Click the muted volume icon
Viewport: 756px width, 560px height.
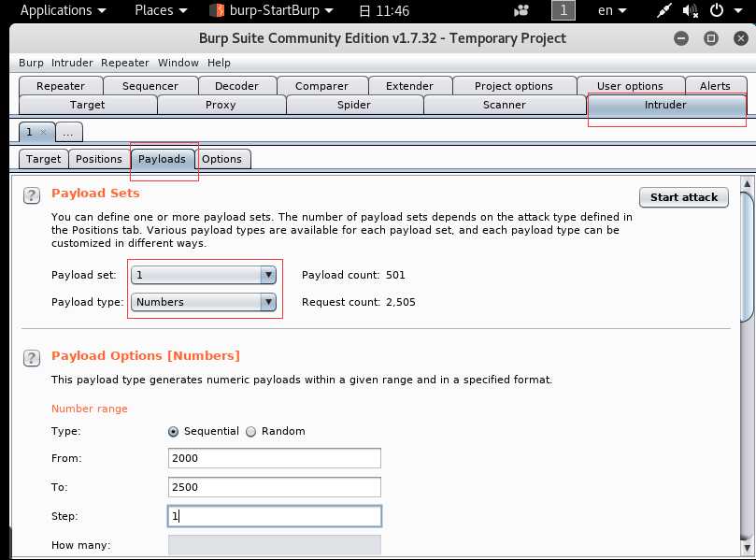click(690, 10)
